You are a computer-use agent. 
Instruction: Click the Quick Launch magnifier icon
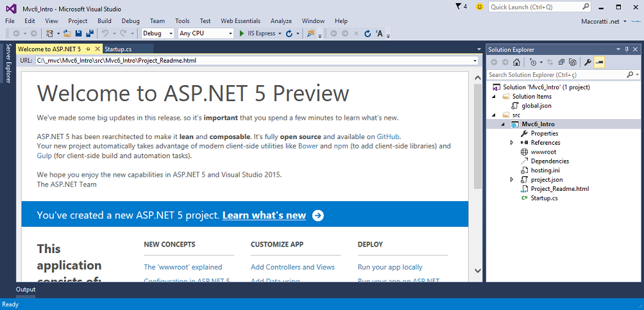coord(586,6)
